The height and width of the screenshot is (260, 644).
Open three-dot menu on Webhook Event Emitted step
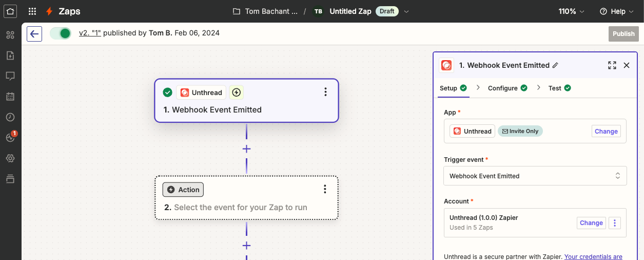pos(325,92)
